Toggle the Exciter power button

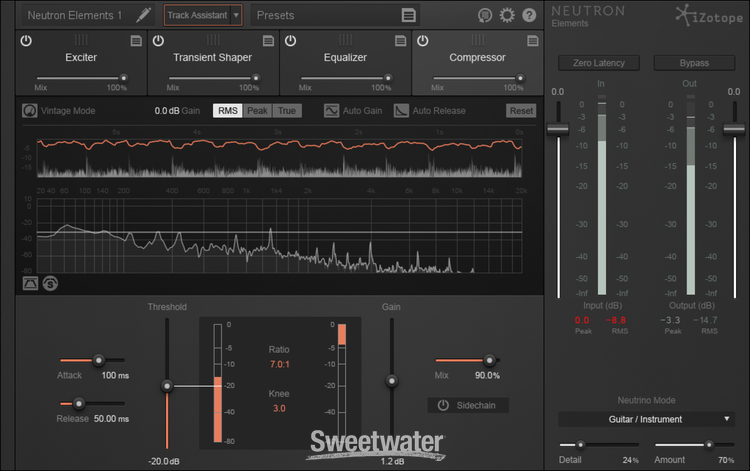[x=26, y=41]
